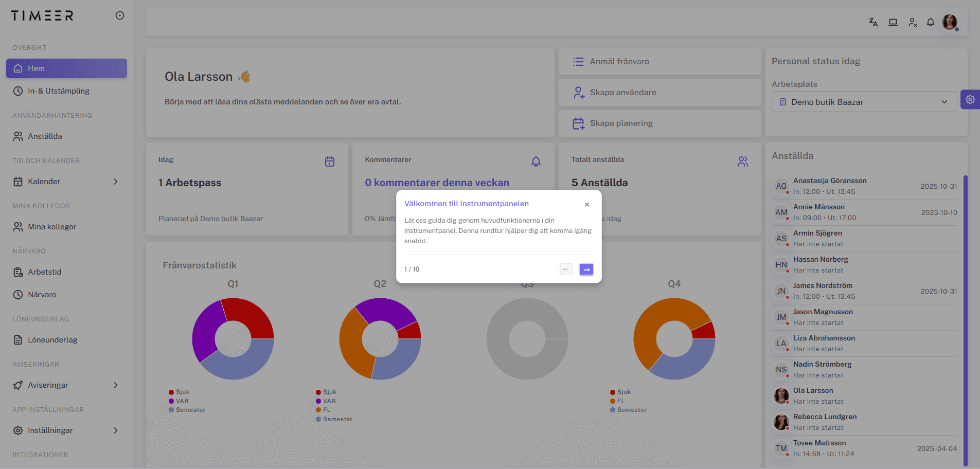Click the people icon in Totalt anställda card
980x469 pixels.
(742, 161)
